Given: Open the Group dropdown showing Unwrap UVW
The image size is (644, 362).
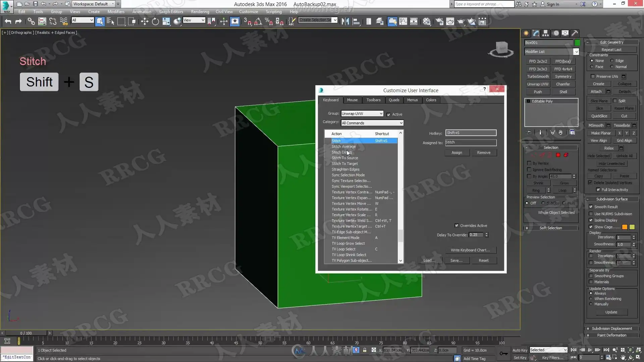Looking at the screenshot, I should pos(362,114).
